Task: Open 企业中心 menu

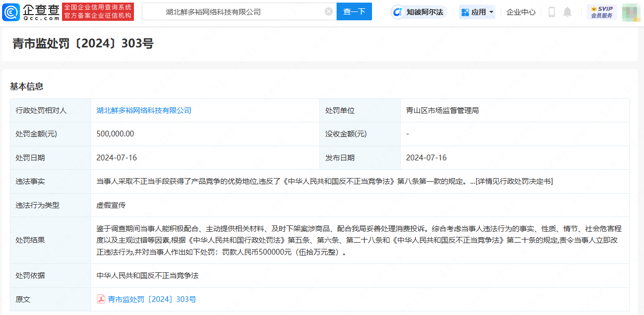Action: coord(521,12)
